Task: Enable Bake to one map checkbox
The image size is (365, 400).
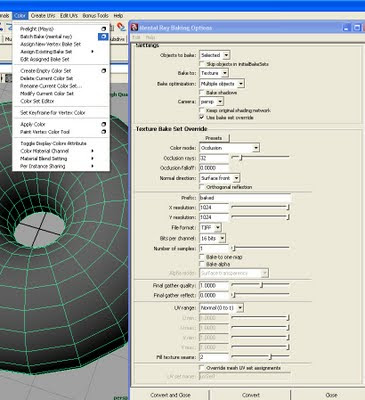Action: 201,257
